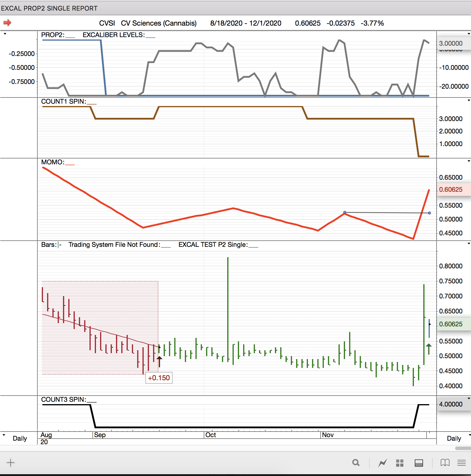Viewport: 471px width, 476px height.
Task: Click the plus icon at bottom left
Action: (10, 462)
